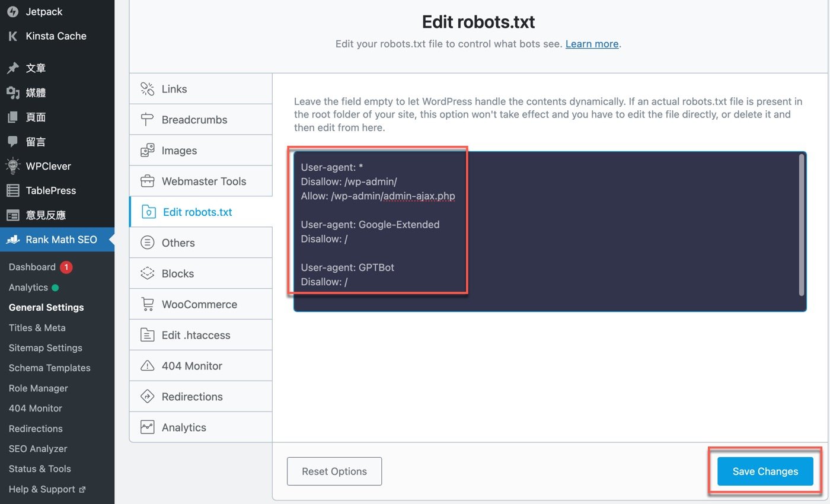Open 404 Monitor in the sidebar submenu
The image size is (830, 504).
tap(36, 408)
